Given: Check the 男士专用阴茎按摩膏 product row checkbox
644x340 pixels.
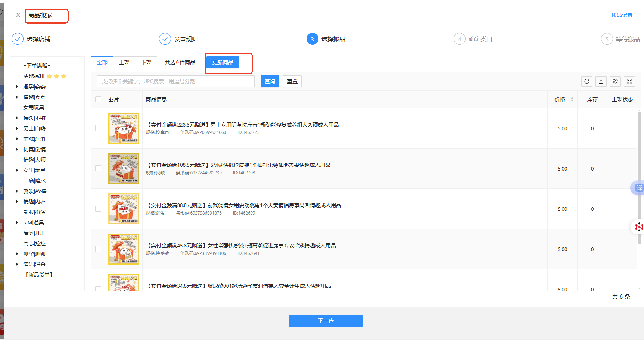Looking at the screenshot, I should point(98,128).
